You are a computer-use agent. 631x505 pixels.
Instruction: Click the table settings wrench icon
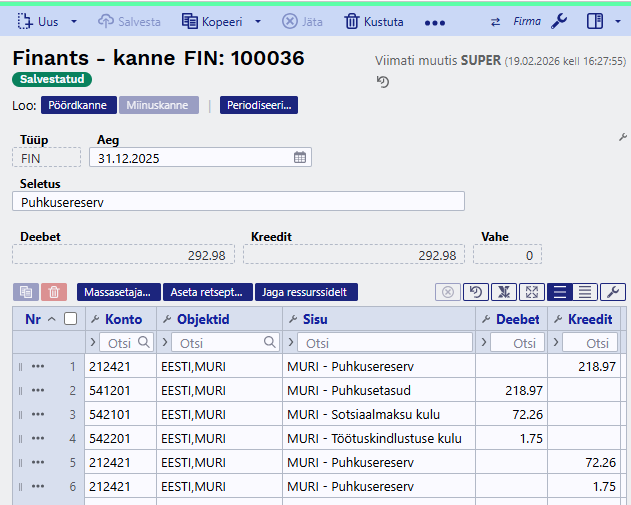click(x=612, y=292)
